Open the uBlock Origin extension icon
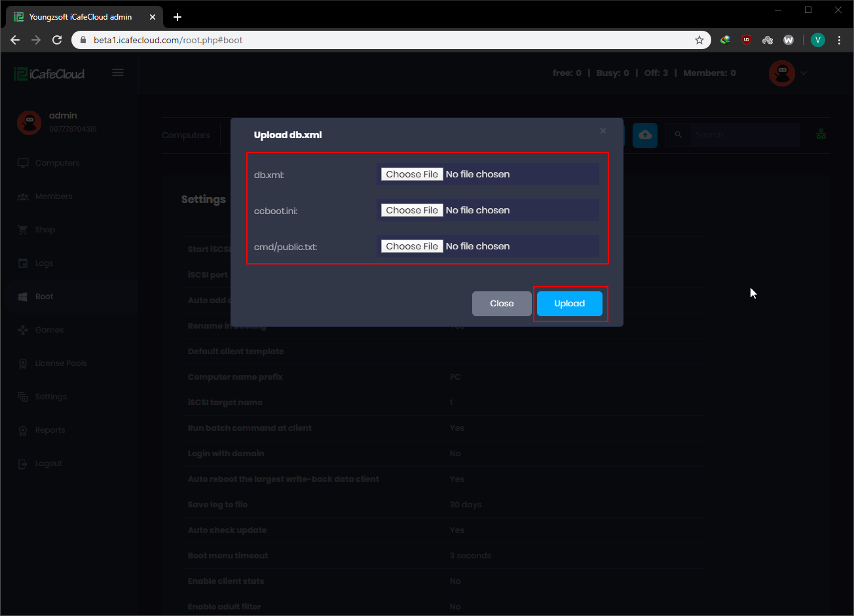 pyautogui.click(x=746, y=40)
